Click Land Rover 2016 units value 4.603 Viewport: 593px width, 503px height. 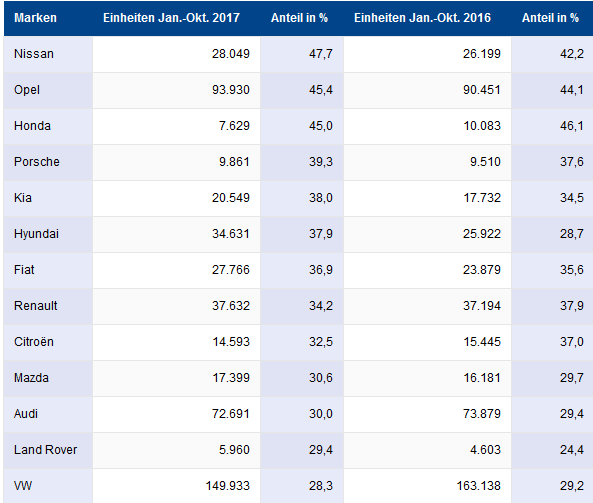pyautogui.click(x=485, y=449)
